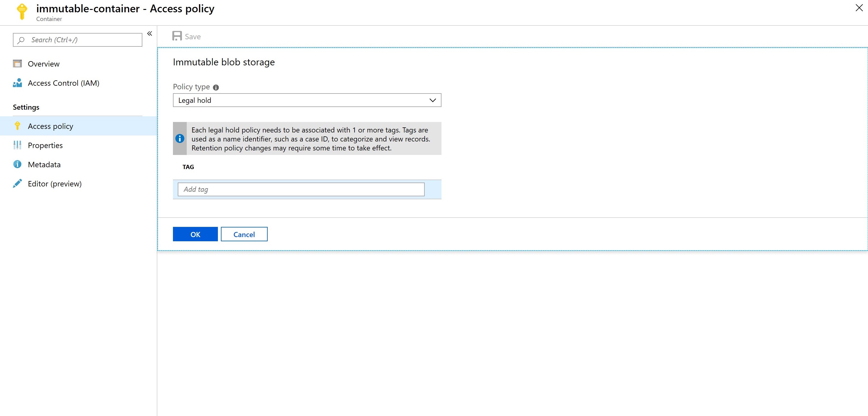The image size is (868, 416).
Task: Go to Access Control (IAM) menu item
Action: click(x=63, y=83)
